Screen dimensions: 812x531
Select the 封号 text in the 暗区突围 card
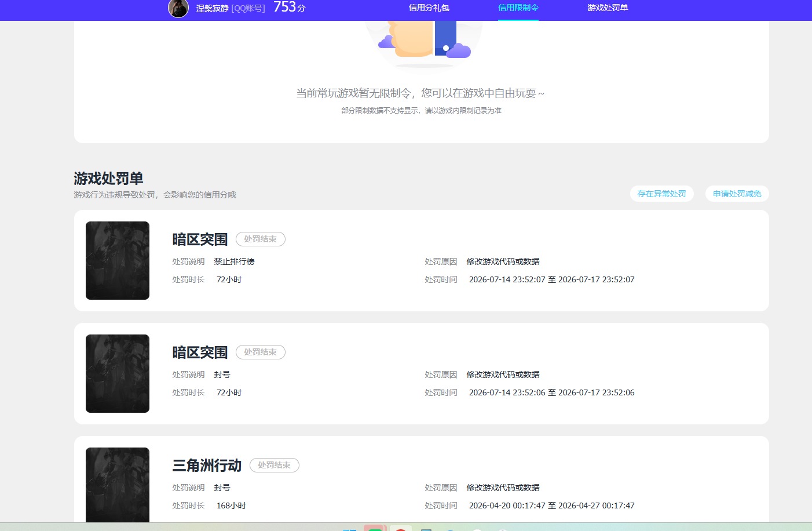222,374
